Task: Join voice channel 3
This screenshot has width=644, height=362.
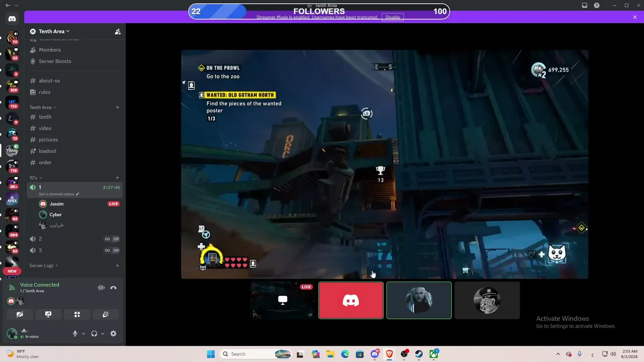Action: pos(75,250)
